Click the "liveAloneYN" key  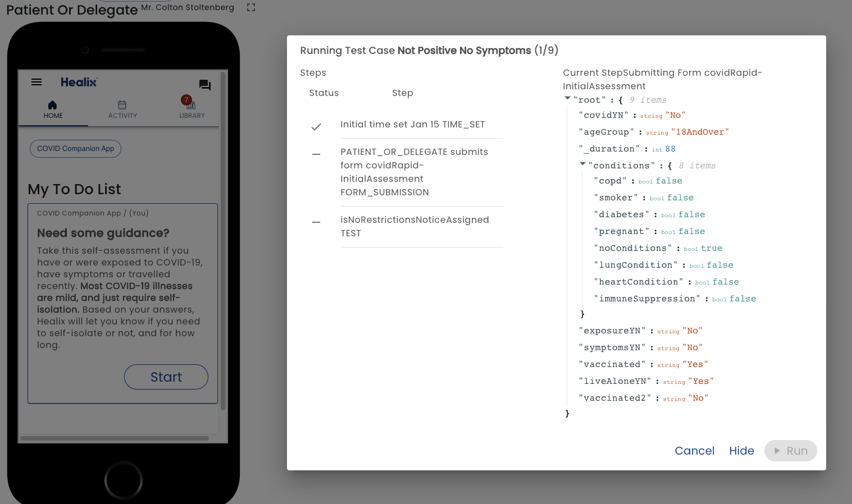pyautogui.click(x=615, y=381)
